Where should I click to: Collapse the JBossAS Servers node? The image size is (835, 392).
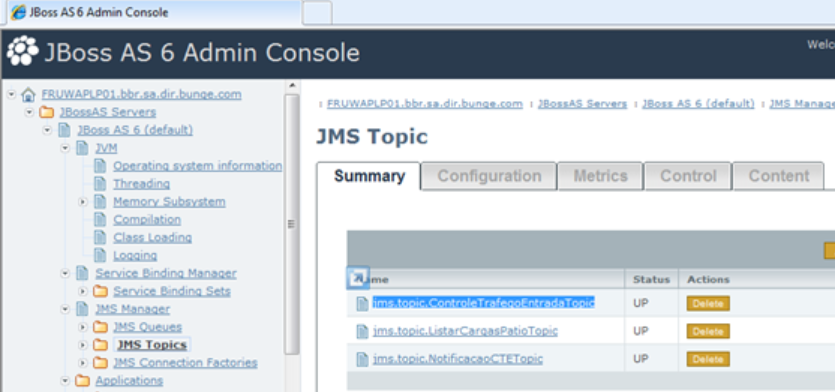click(29, 112)
